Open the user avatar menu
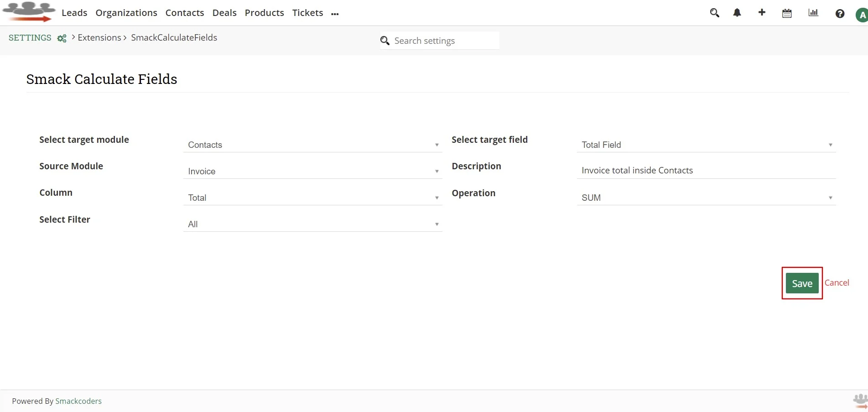Image resolution: width=868 pixels, height=412 pixels. click(x=862, y=14)
